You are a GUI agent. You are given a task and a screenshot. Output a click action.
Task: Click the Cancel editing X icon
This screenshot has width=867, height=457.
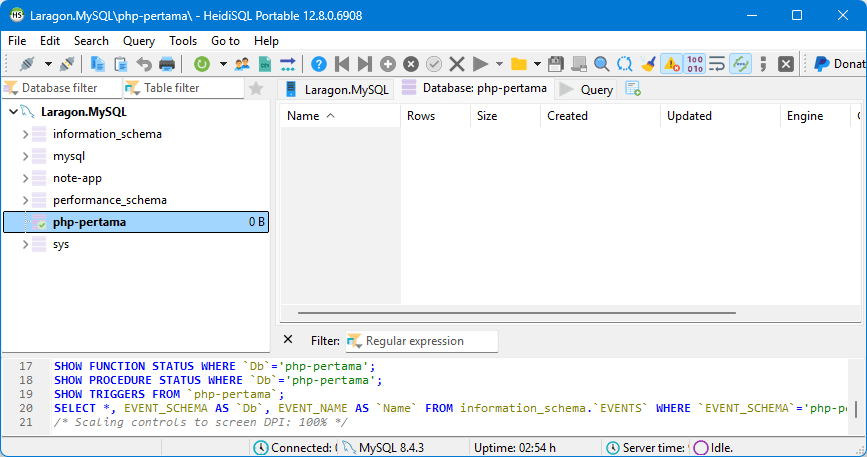pyautogui.click(x=457, y=64)
